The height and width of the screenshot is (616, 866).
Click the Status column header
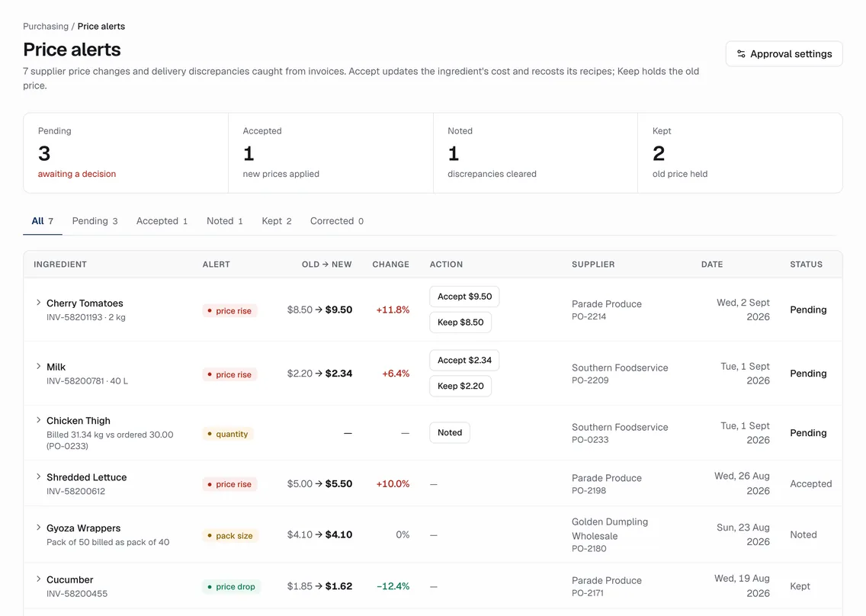pyautogui.click(x=806, y=265)
